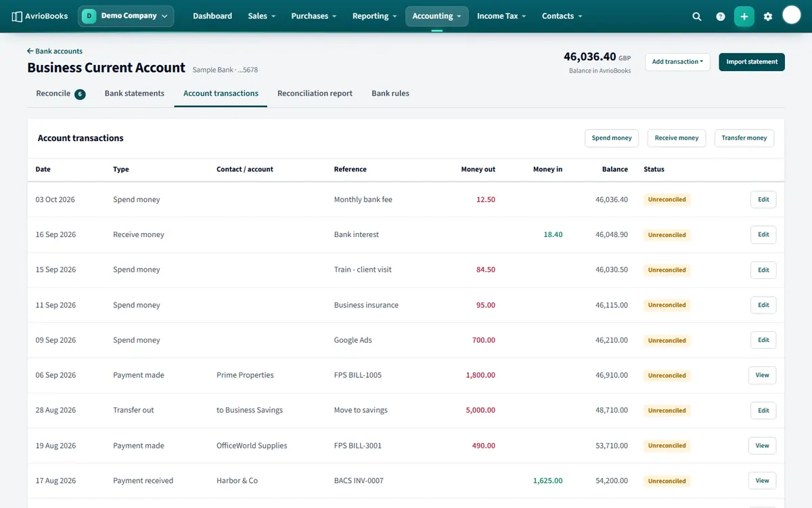Click the Demo Company D badge icon
812x508 pixels.
point(89,16)
